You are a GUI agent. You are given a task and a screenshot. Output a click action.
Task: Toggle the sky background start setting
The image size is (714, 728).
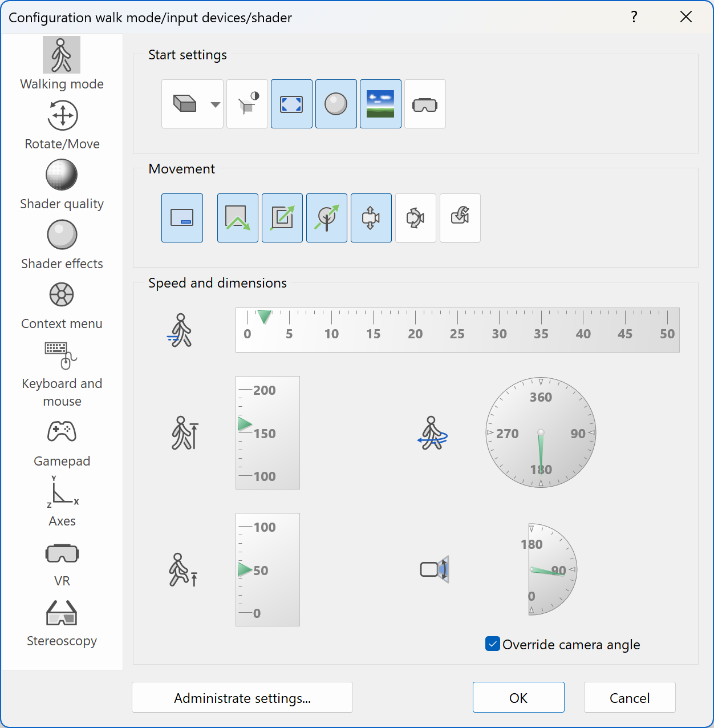coord(380,104)
